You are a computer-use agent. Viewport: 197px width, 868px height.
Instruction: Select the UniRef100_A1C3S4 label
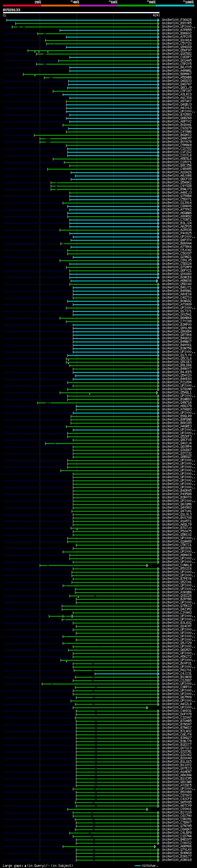(177, 98)
